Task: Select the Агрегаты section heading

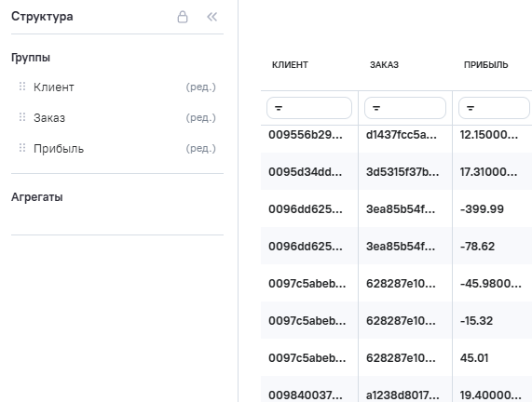Action: [x=37, y=197]
